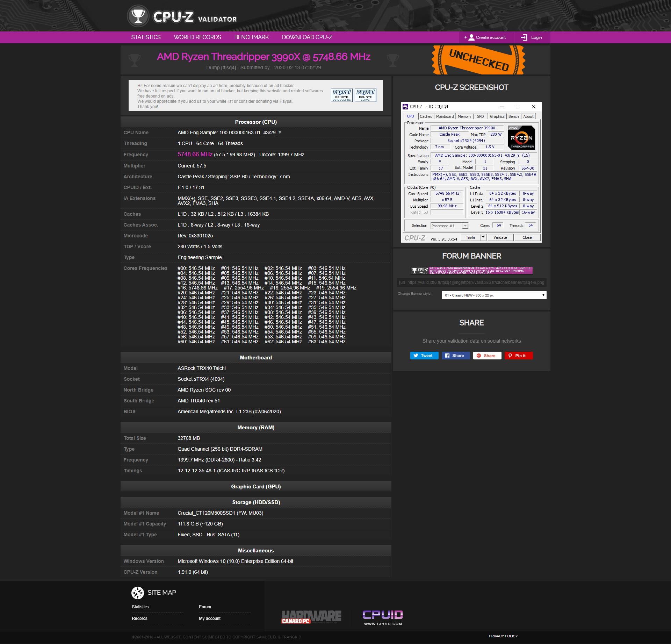Open the Change Banner style dropdown

pyautogui.click(x=494, y=295)
